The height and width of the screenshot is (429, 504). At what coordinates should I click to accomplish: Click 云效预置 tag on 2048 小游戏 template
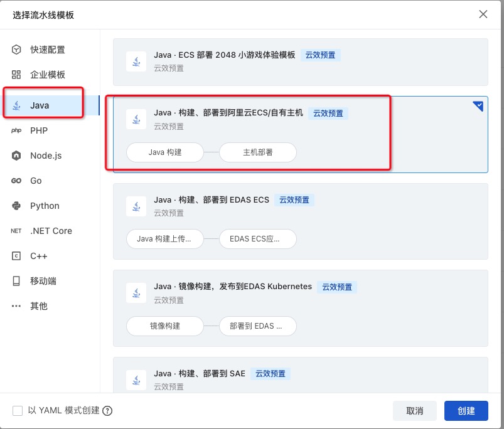tap(321, 55)
